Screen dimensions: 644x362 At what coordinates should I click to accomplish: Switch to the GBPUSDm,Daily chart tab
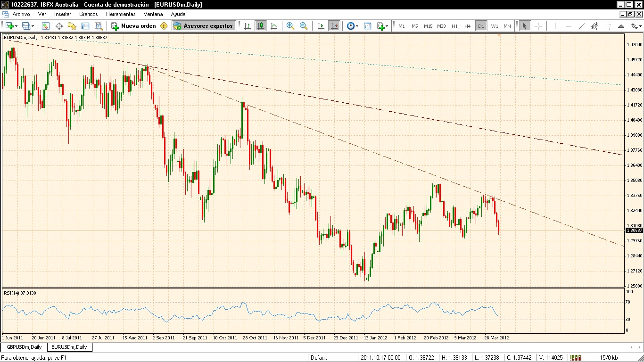tap(24, 347)
